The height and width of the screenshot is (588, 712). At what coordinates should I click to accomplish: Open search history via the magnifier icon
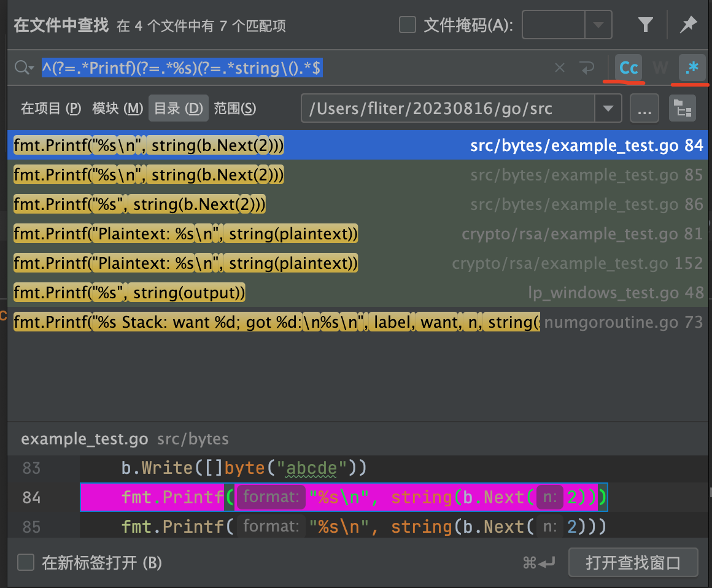click(x=23, y=68)
